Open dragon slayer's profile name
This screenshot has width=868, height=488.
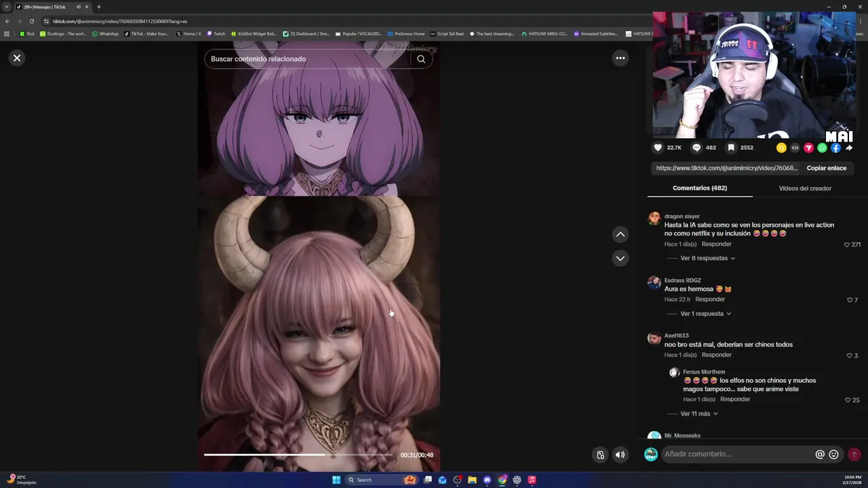coord(682,216)
